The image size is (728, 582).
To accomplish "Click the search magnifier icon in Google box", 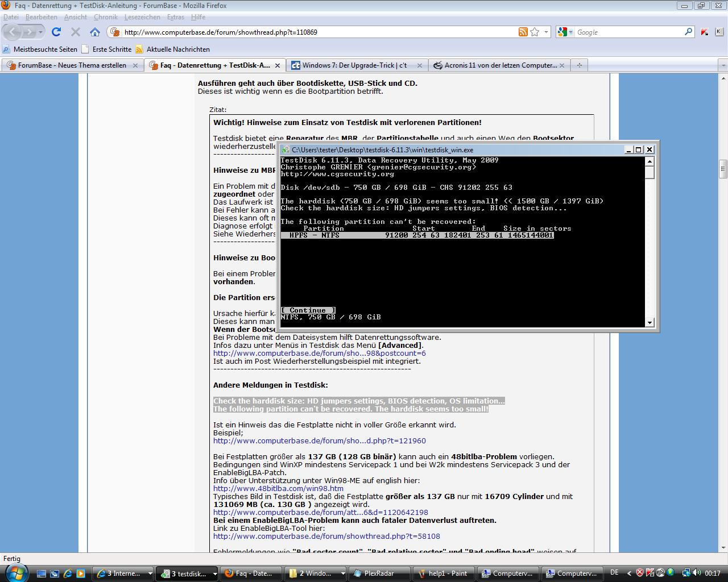I will coord(688,32).
